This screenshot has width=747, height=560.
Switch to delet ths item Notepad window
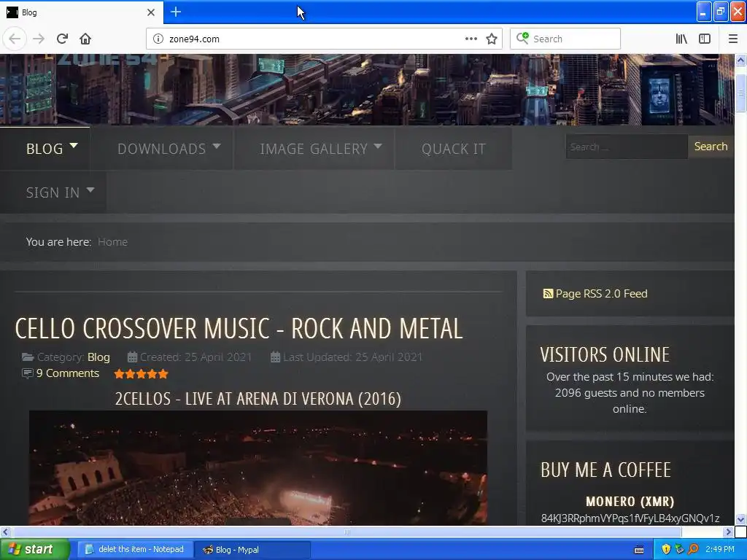click(x=135, y=550)
